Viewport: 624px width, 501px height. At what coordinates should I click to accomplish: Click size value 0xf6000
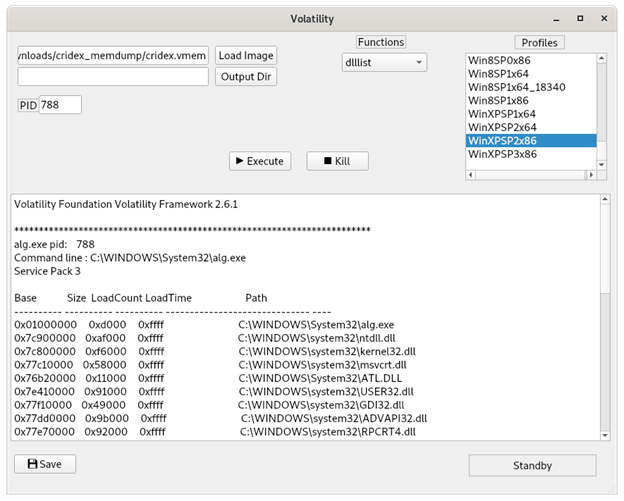[106, 351]
